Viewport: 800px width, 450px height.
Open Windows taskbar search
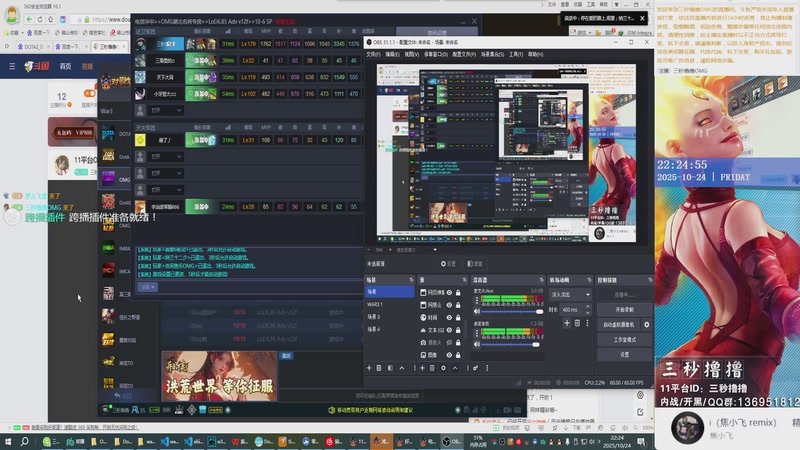coord(24,441)
